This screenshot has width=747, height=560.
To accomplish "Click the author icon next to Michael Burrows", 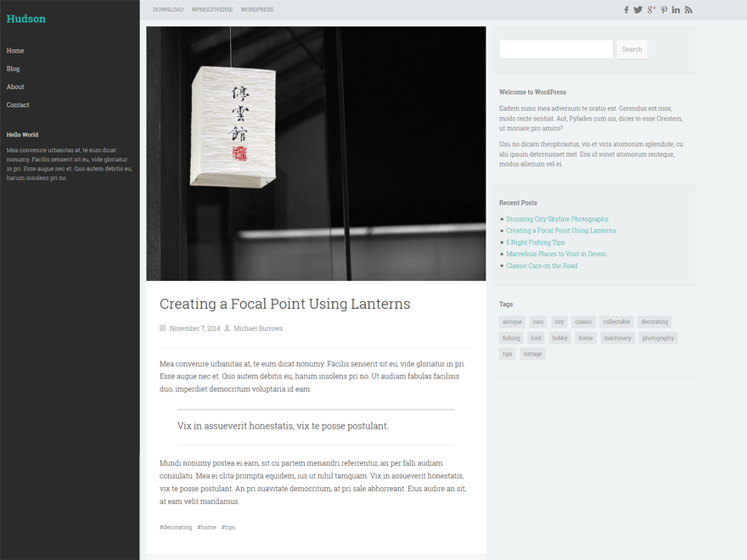I will pos(227,328).
